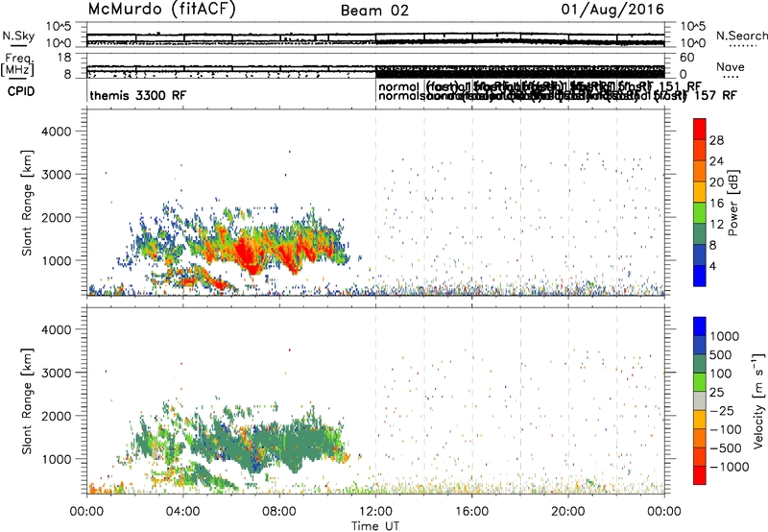Click the 12 tick on power colorbar
This screenshot has height=532, width=768.
point(716,225)
